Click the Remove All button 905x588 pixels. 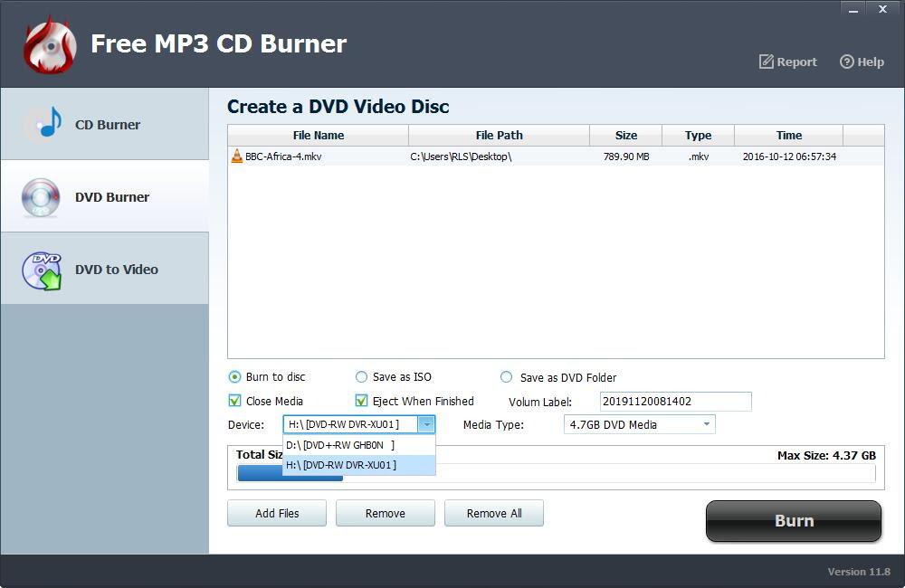tap(494, 513)
